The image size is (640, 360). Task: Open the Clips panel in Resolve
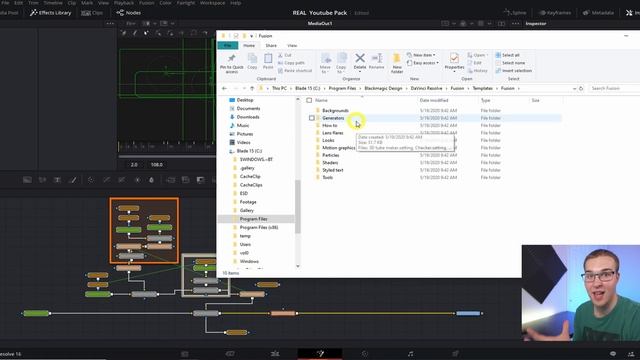click(x=92, y=13)
